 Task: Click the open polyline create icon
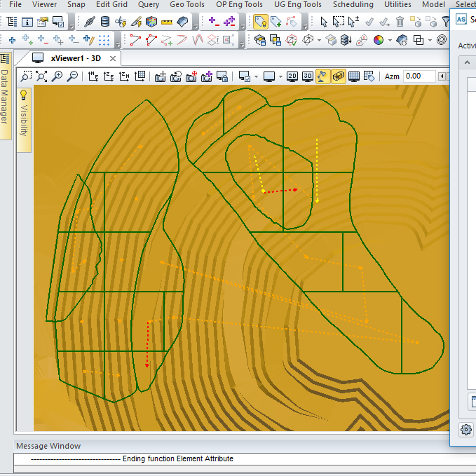click(x=135, y=40)
